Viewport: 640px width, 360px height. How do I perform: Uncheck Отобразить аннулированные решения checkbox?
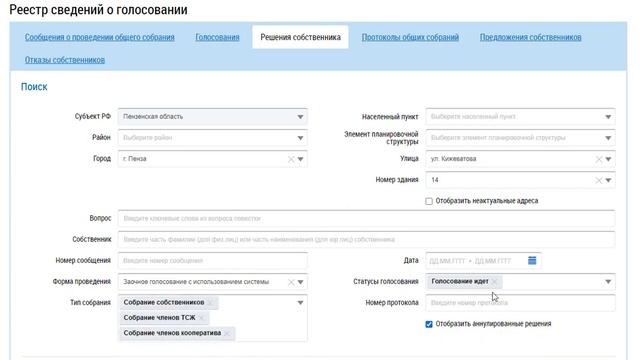(429, 324)
